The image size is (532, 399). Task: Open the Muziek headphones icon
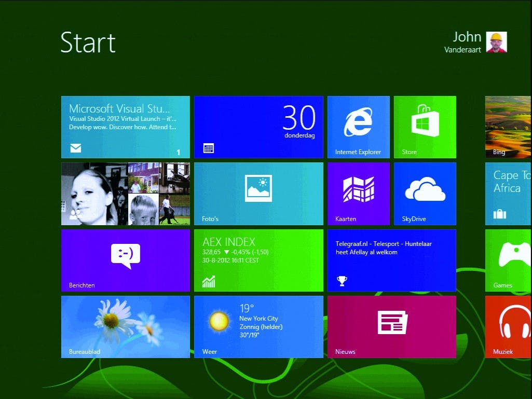[514, 322]
